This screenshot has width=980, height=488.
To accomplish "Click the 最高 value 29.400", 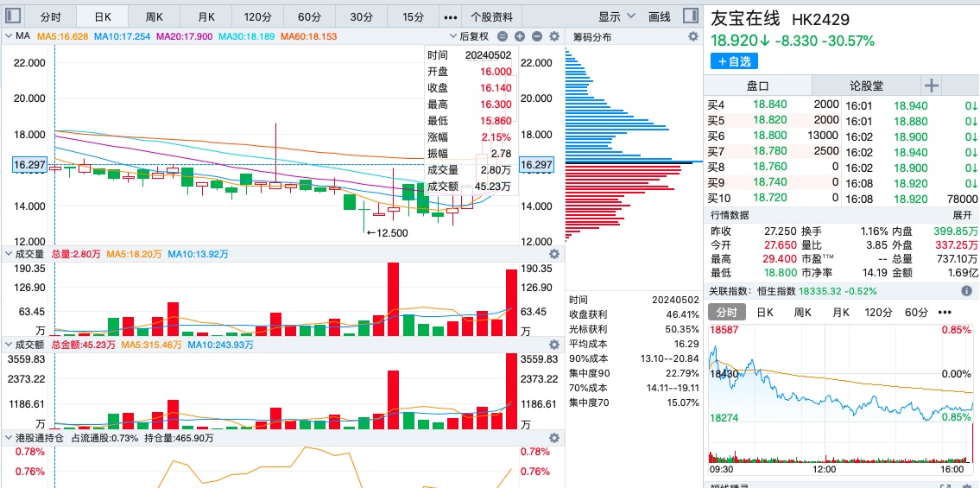I will [x=781, y=259].
